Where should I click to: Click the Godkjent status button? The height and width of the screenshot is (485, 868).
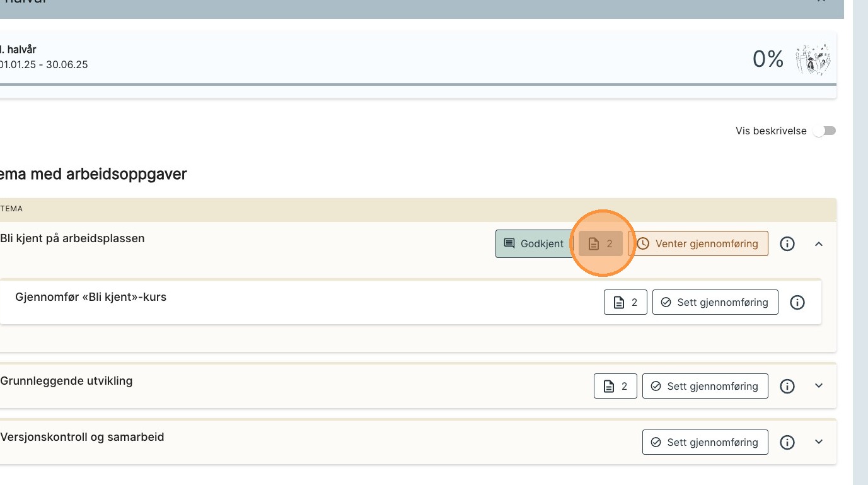534,243
